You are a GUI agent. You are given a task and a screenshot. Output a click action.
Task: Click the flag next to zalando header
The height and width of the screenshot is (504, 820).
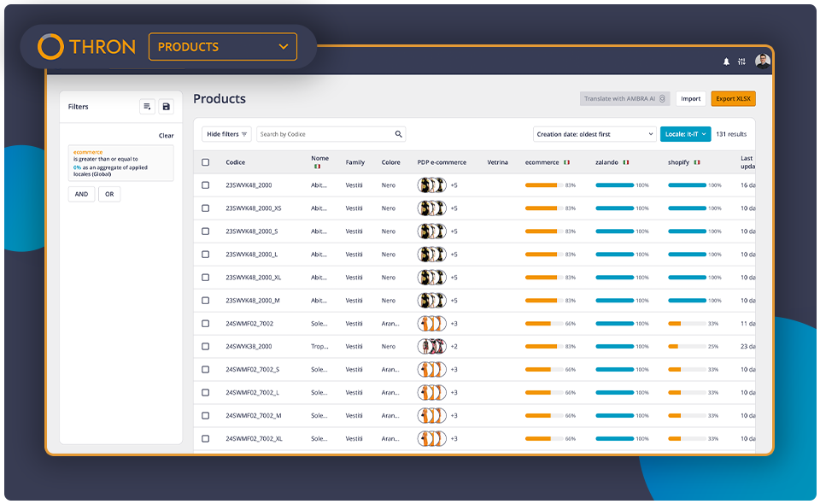pos(626,162)
